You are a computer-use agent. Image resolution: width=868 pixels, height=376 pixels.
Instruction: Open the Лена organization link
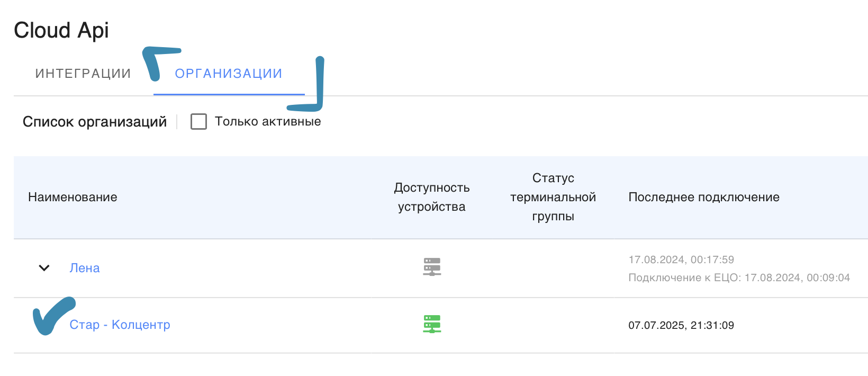(85, 268)
